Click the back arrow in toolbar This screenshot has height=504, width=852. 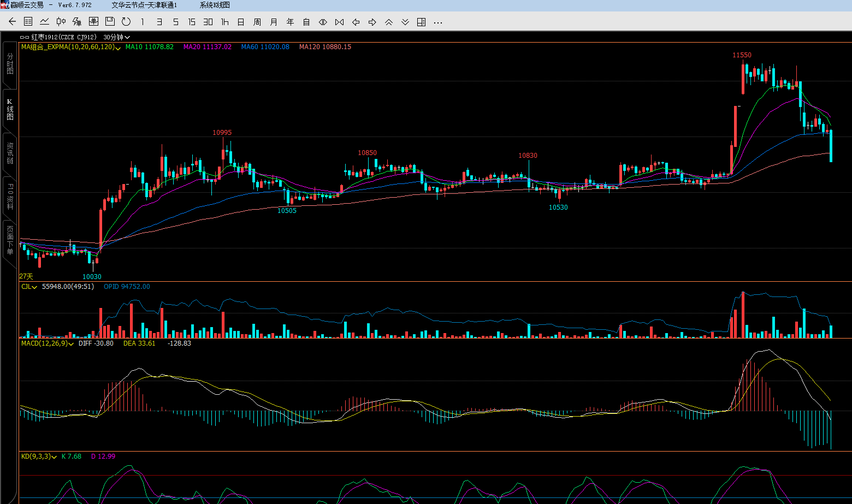click(x=12, y=22)
